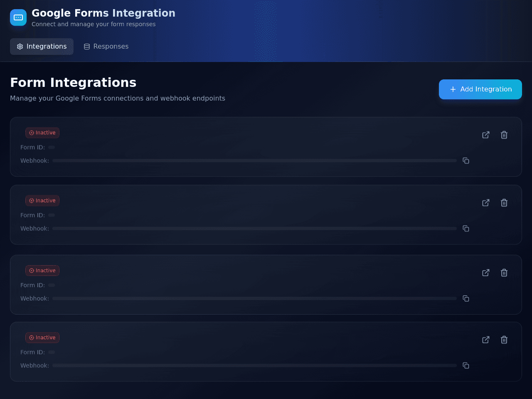
Task: Click the Inactive badge on the second integration card
Action: [x=42, y=201]
